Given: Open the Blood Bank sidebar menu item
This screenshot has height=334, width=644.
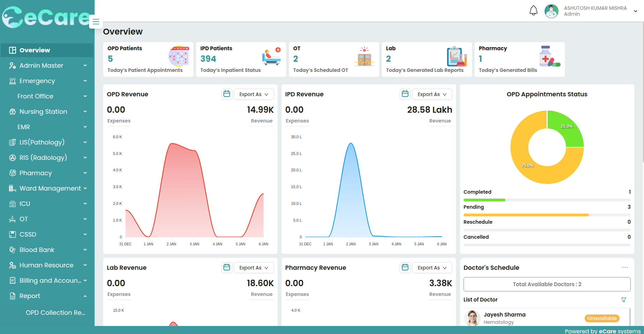Looking at the screenshot, I should click(47, 250).
